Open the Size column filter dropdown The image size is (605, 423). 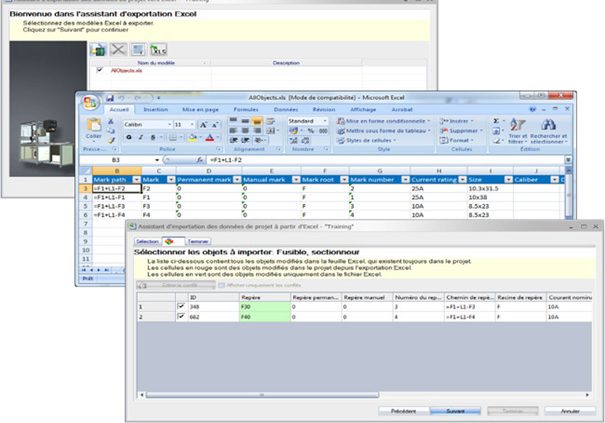[x=508, y=180]
